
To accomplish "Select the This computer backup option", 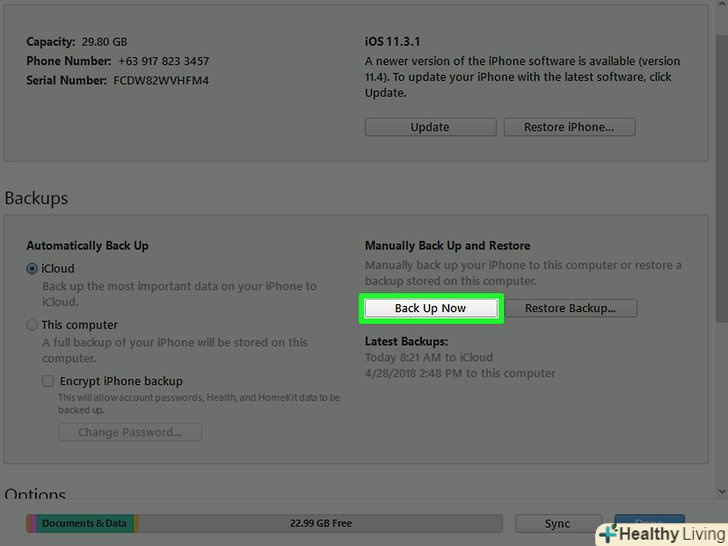I will pyautogui.click(x=32, y=325).
